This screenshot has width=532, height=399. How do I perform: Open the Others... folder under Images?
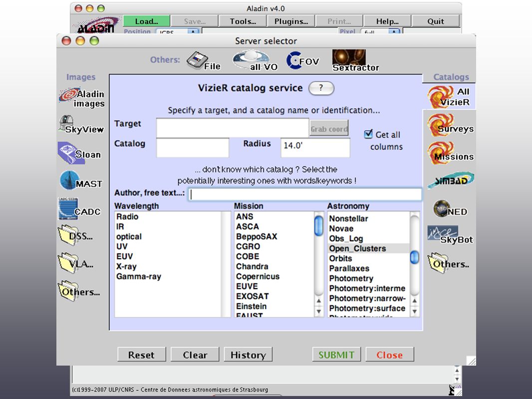pyautogui.click(x=79, y=291)
